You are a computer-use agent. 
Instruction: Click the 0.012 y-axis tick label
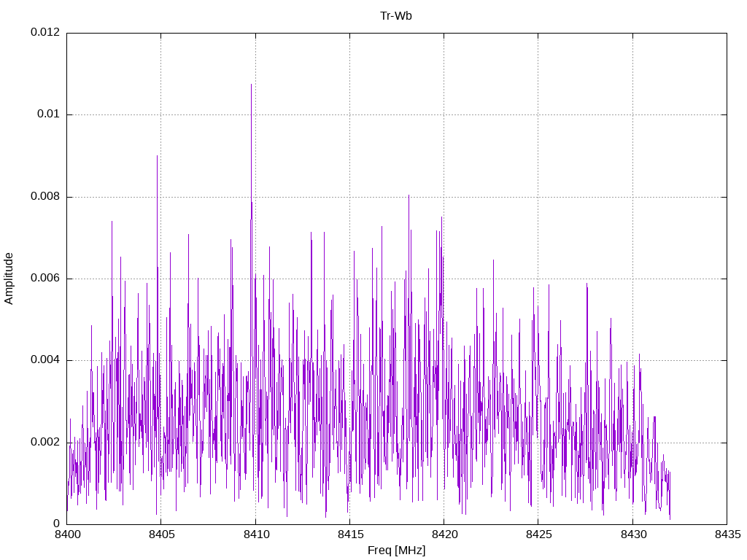45,32
